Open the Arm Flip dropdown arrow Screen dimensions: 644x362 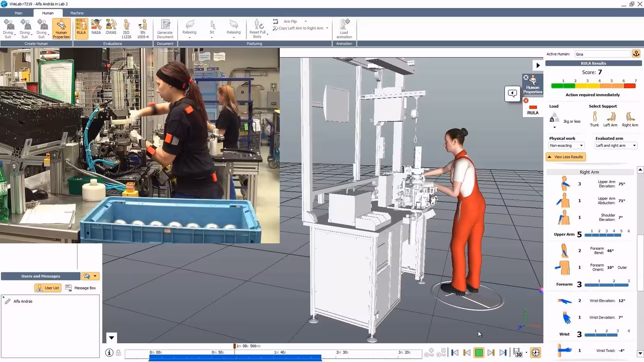coord(305,21)
